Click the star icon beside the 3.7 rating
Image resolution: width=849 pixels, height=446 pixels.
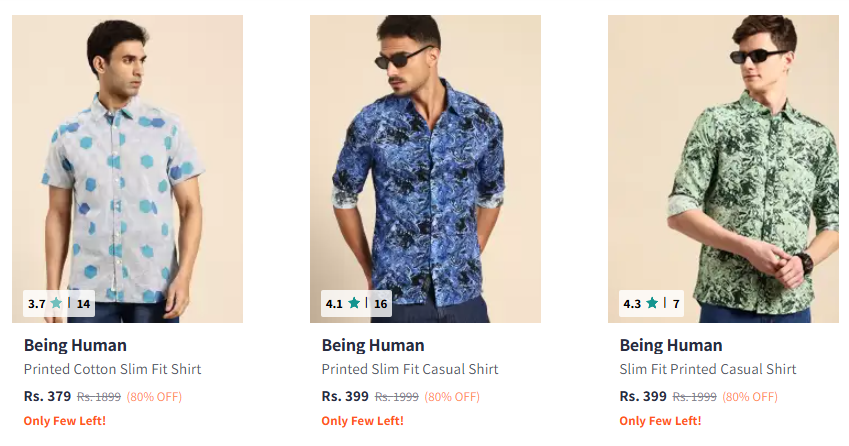(x=56, y=303)
